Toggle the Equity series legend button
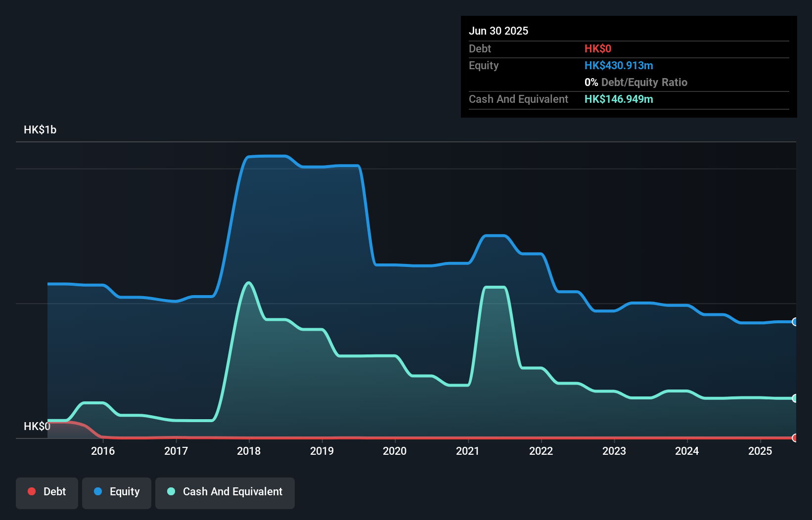 click(117, 493)
